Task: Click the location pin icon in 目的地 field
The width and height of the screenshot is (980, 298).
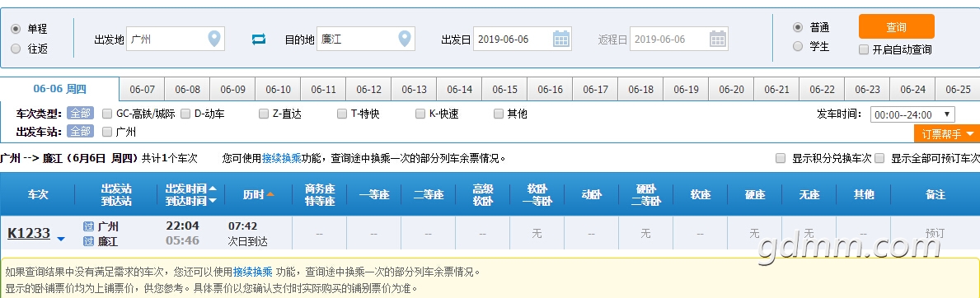Action: tap(405, 39)
